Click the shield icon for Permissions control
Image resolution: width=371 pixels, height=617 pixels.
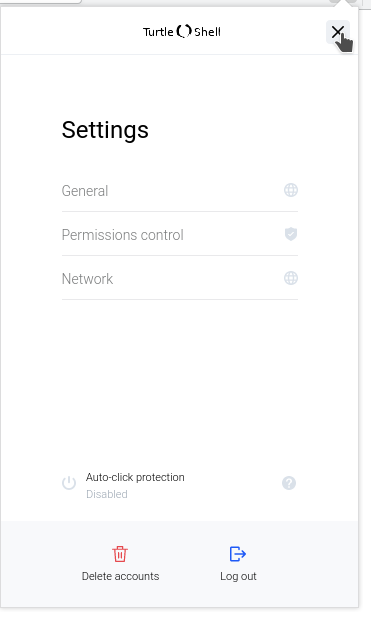(x=291, y=234)
